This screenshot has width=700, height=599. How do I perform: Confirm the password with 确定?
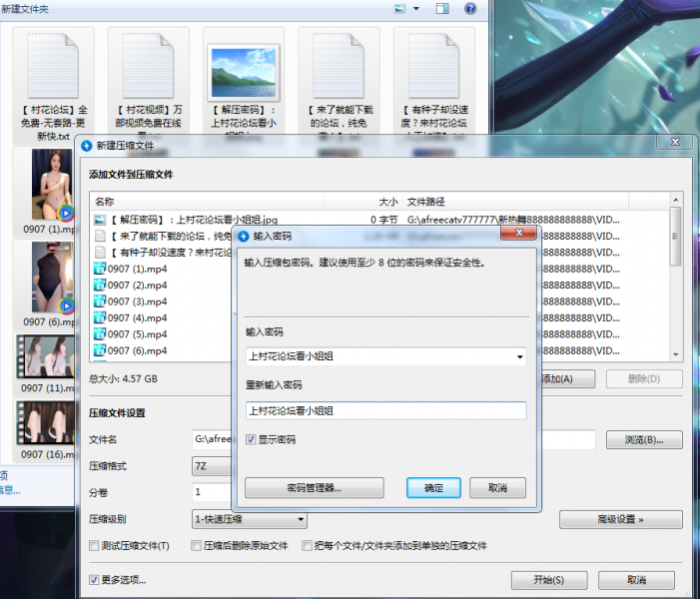click(x=433, y=488)
